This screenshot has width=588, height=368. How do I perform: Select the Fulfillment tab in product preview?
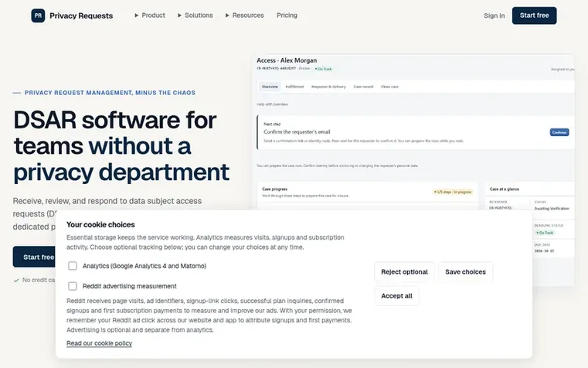pos(294,87)
